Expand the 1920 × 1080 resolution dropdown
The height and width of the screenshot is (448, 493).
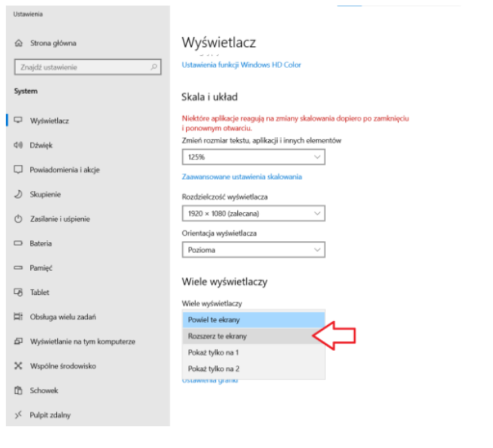(254, 214)
